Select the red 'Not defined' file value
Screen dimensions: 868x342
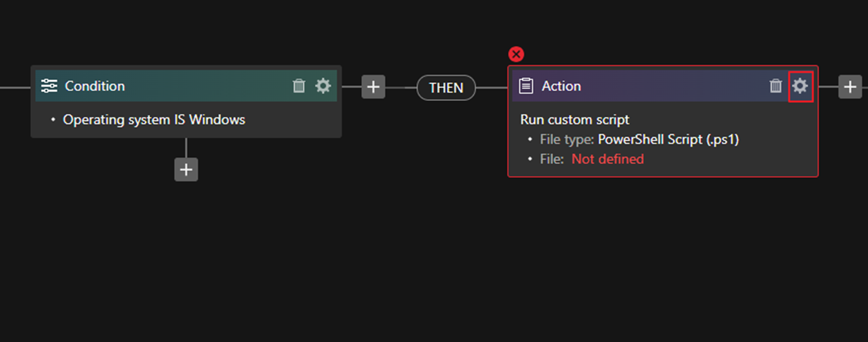pos(607,159)
